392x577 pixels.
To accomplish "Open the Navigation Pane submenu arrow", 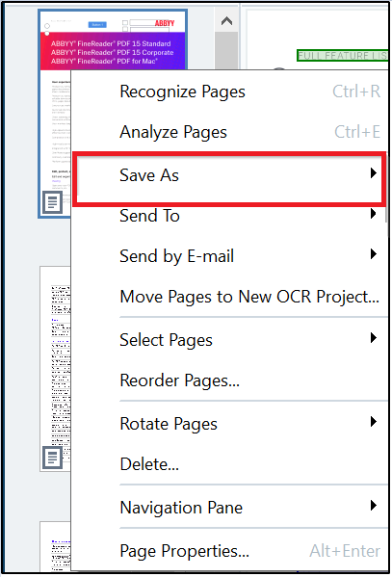I will coord(374,506).
